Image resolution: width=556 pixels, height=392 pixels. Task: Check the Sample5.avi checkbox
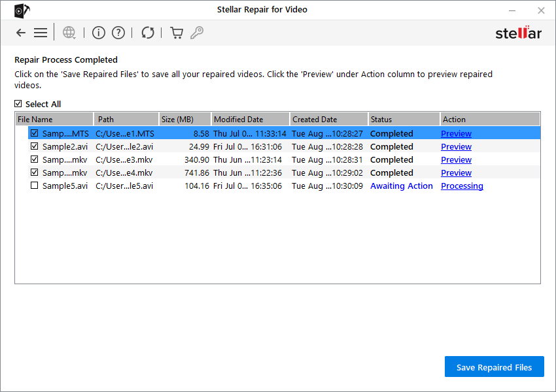coord(35,186)
